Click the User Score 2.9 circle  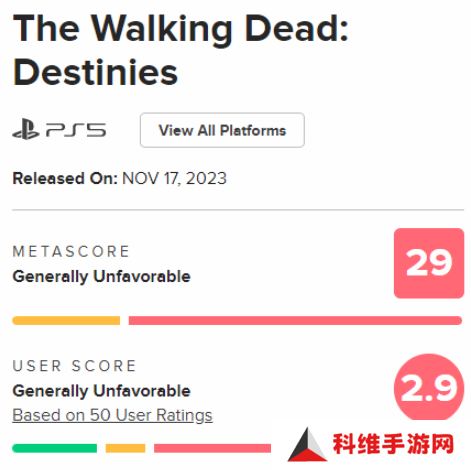point(429,387)
